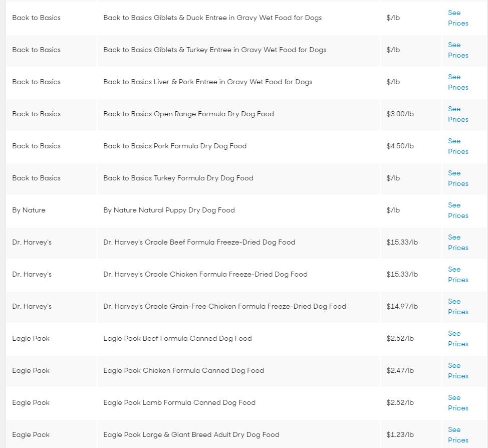Select 'Eagle Pack Beef Formula Canned Dog Food'
The width and height of the screenshot is (488, 448).
pyautogui.click(x=177, y=338)
